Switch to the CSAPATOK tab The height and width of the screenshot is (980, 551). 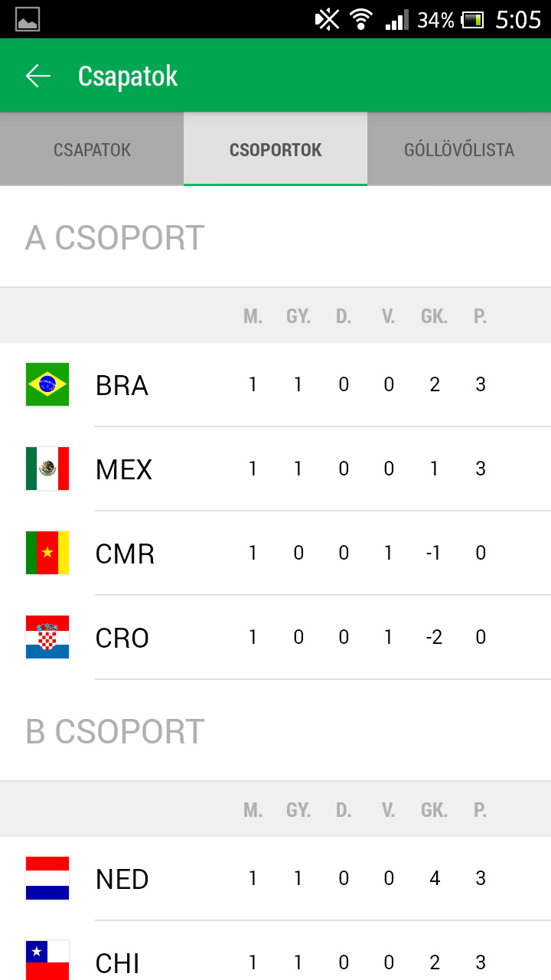point(92,149)
